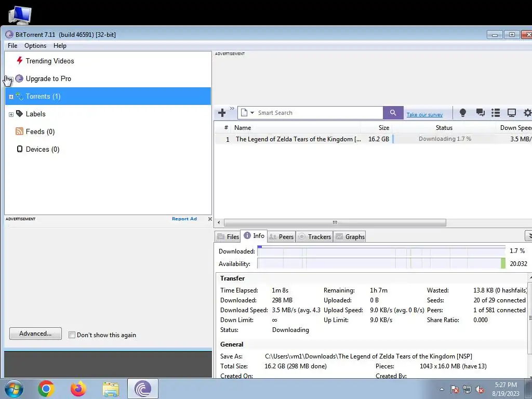Click the Labels tag icon
Screen dimensions: 532x399
coord(19,114)
